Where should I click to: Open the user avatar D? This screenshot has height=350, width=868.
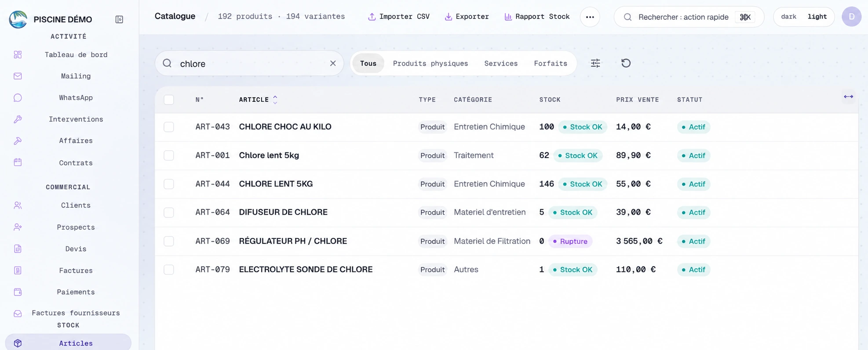(x=852, y=17)
